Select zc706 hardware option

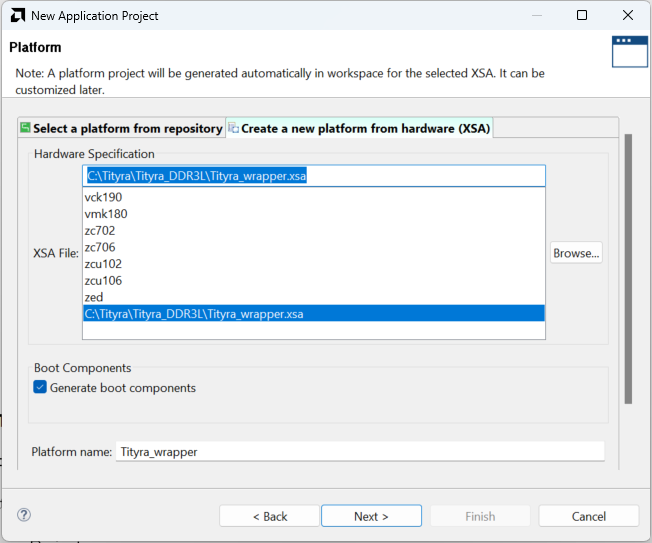(101, 247)
